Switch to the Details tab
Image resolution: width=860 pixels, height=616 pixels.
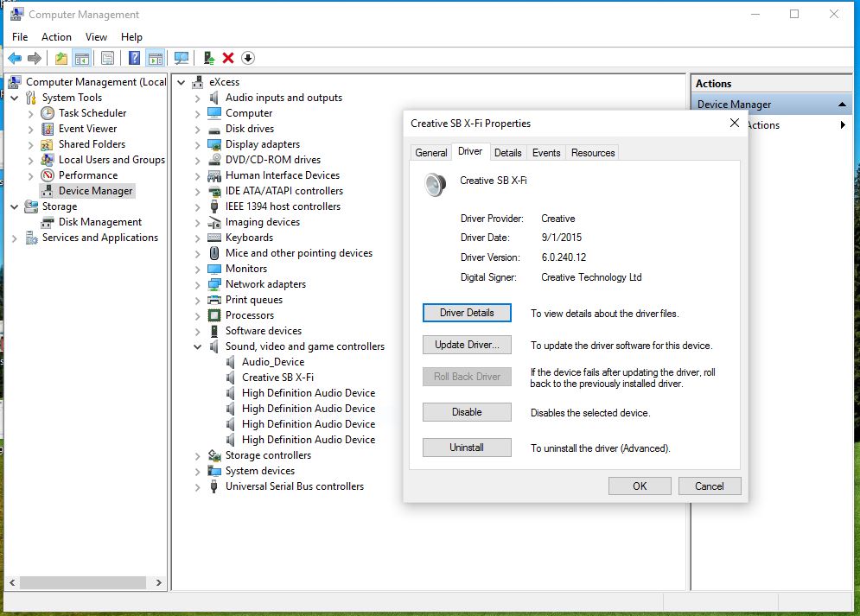tap(507, 153)
